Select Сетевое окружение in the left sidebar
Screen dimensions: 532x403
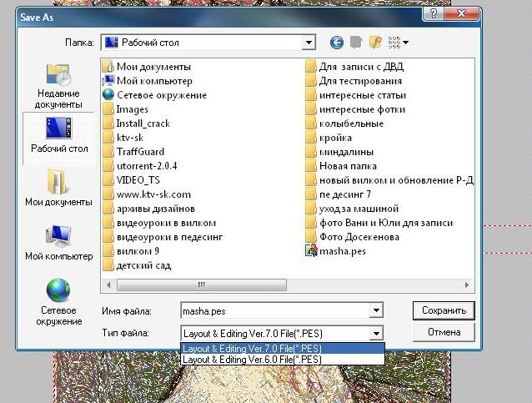pos(58,302)
